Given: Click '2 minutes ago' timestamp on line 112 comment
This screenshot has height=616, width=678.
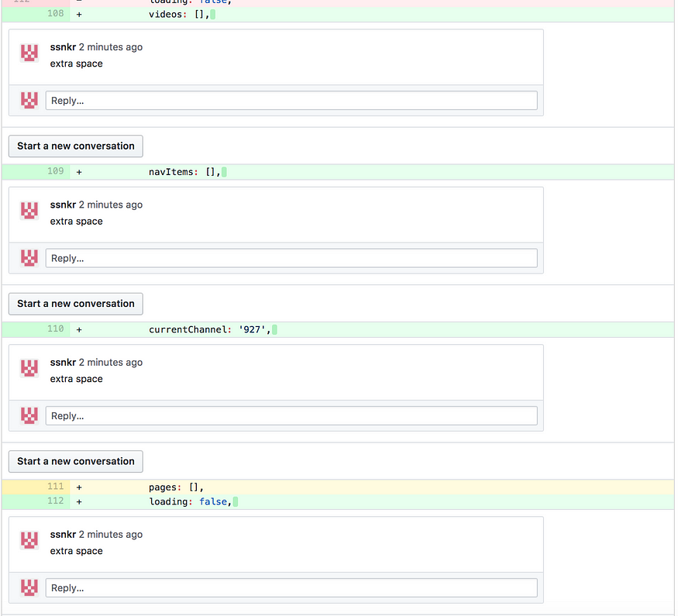Looking at the screenshot, I should pos(111,535).
